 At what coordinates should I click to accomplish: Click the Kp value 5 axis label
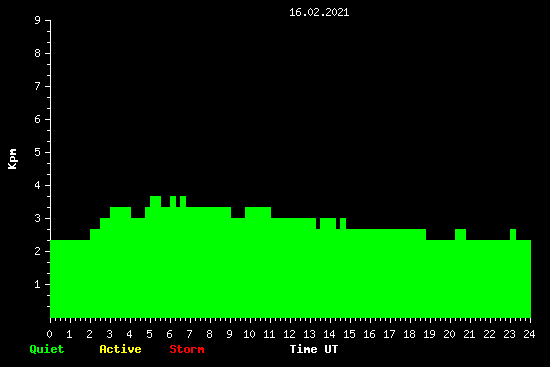tap(38, 152)
